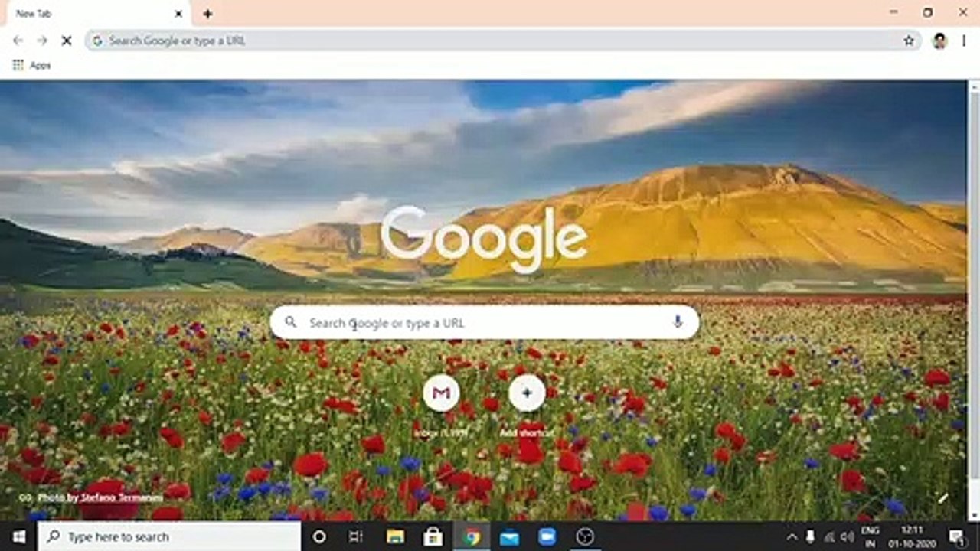Go back using the back arrow
Image resolution: width=980 pixels, height=551 pixels.
tap(18, 41)
